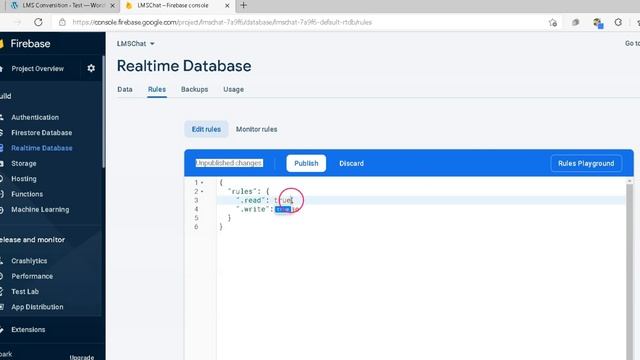This screenshot has height=360, width=640.
Task: Click the sidebar vertical scrollbar
Action: click(x=103, y=111)
